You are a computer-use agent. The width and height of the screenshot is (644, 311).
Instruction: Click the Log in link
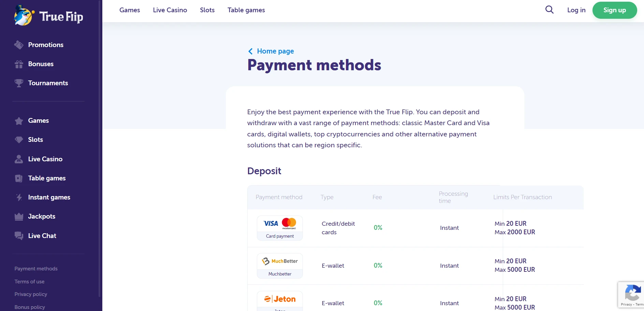pos(576,10)
